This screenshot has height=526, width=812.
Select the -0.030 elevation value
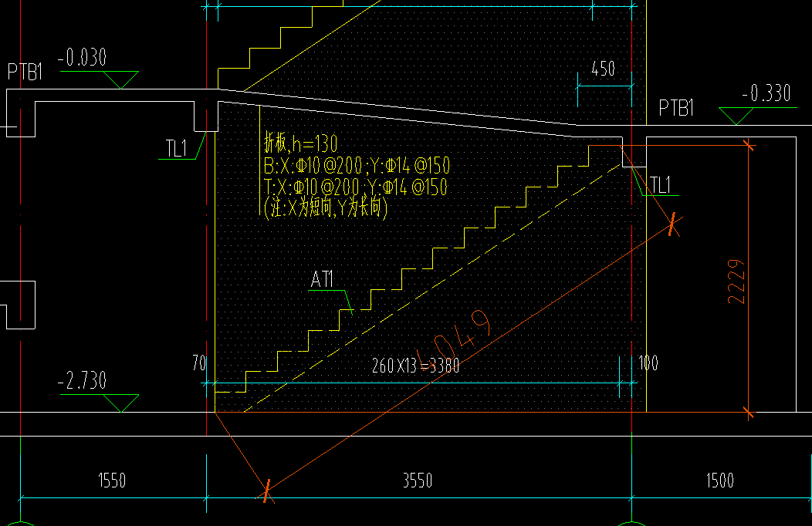coord(83,57)
